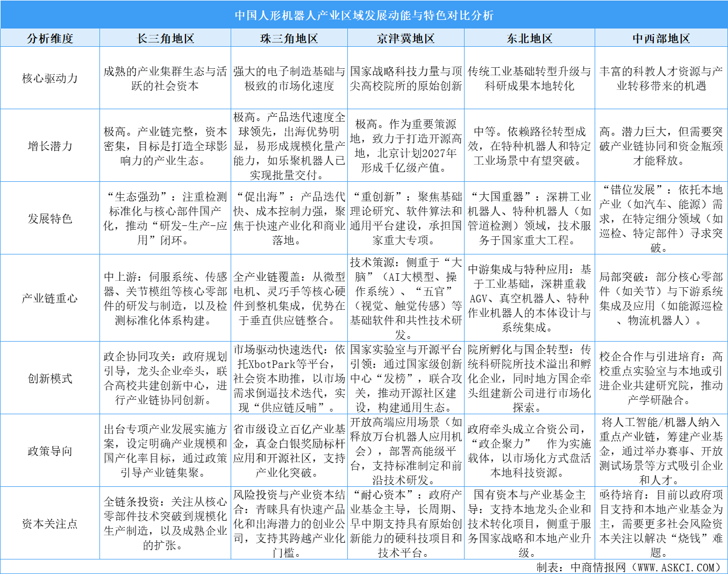728x574 pixels.
Task: Select the 发展特色 row label
Action: [x=50, y=218]
